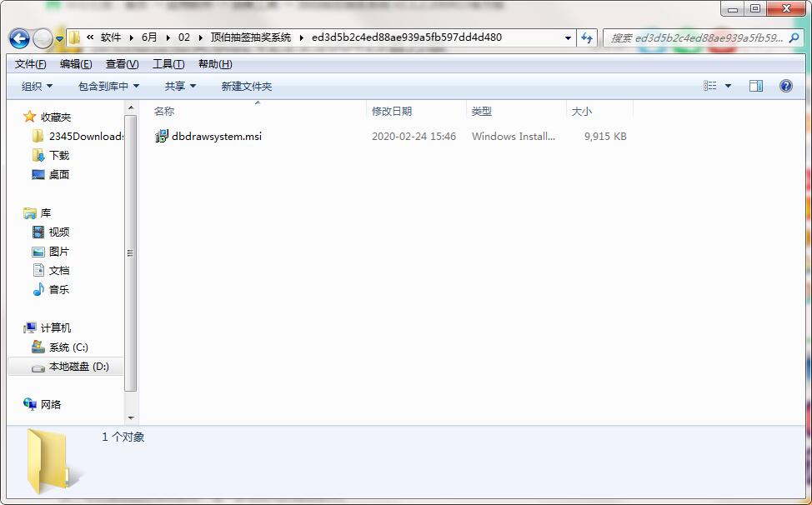Select 计算机 in the navigation pane

(x=56, y=328)
